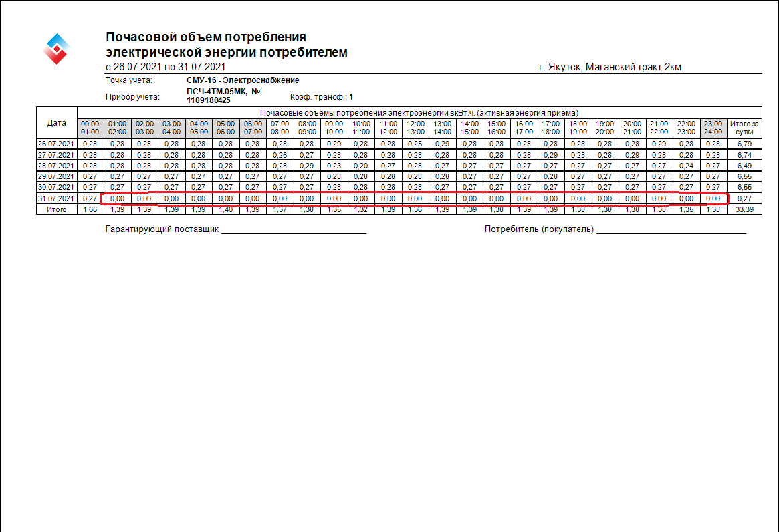779x532 pixels.
Task: Click the daily total '6,55' for 29.07.2021
Action: tap(744, 177)
